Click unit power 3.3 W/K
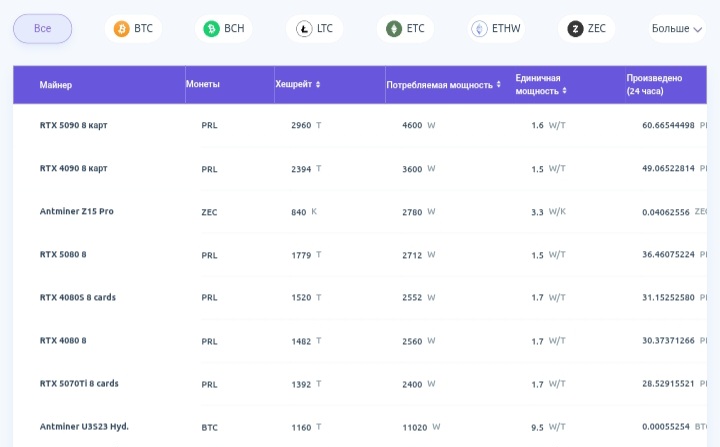Screen dimensions: 720x447 (x=548, y=212)
